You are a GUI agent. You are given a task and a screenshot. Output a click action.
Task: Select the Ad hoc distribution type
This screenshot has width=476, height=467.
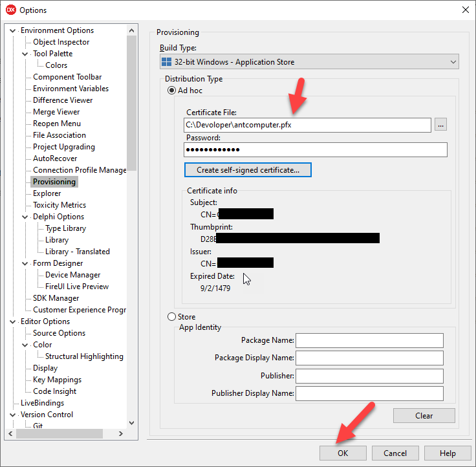point(172,91)
